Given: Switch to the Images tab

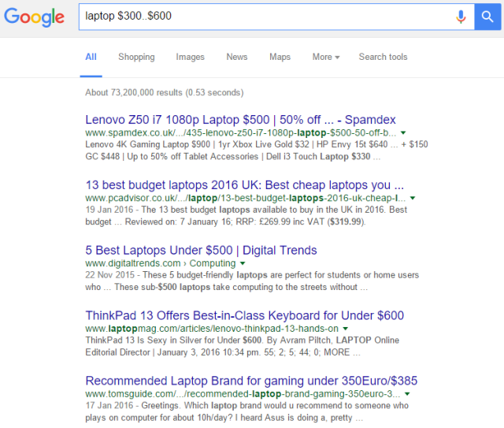Looking at the screenshot, I should [190, 57].
